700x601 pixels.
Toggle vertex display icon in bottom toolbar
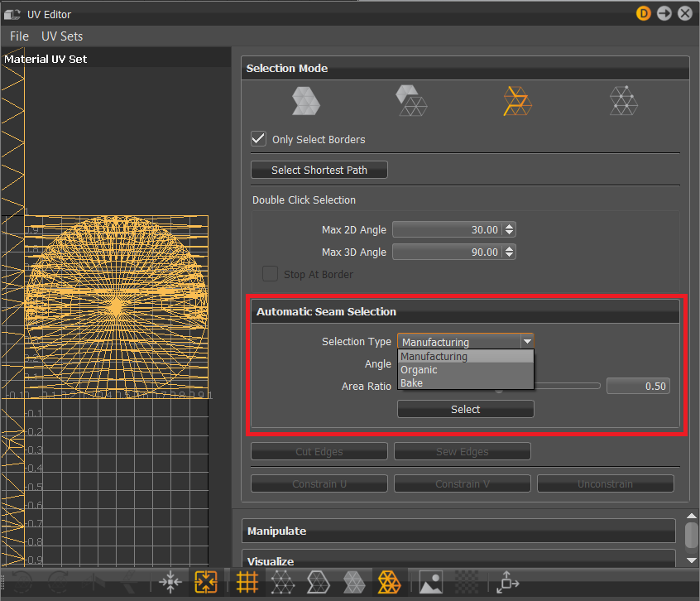point(283,583)
